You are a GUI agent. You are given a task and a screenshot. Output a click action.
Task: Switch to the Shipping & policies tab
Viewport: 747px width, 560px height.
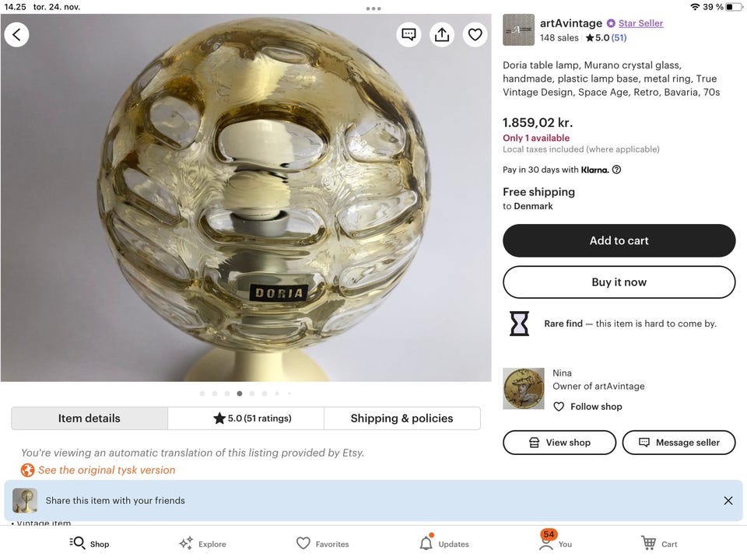[402, 418]
